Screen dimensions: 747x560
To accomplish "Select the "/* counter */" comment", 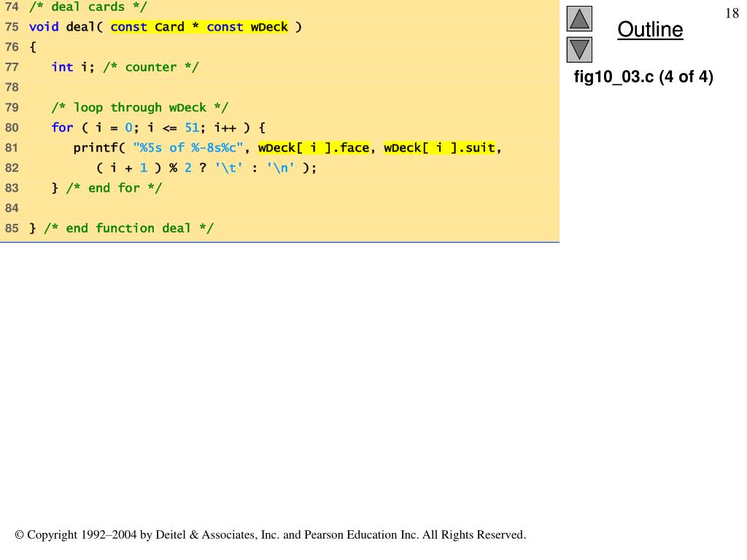I will (x=150, y=67).
